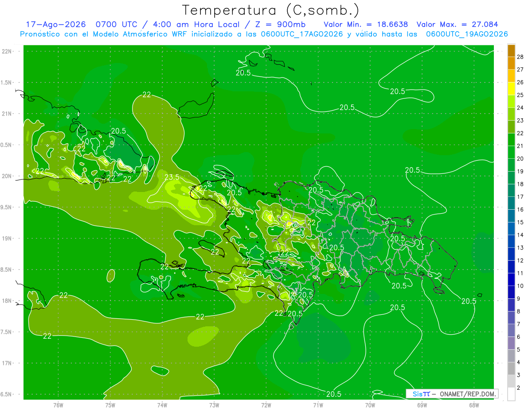This screenshot has width=532, height=411.
Task: Click the 'Valor Max. = 27.084' value
Action: (x=457, y=24)
